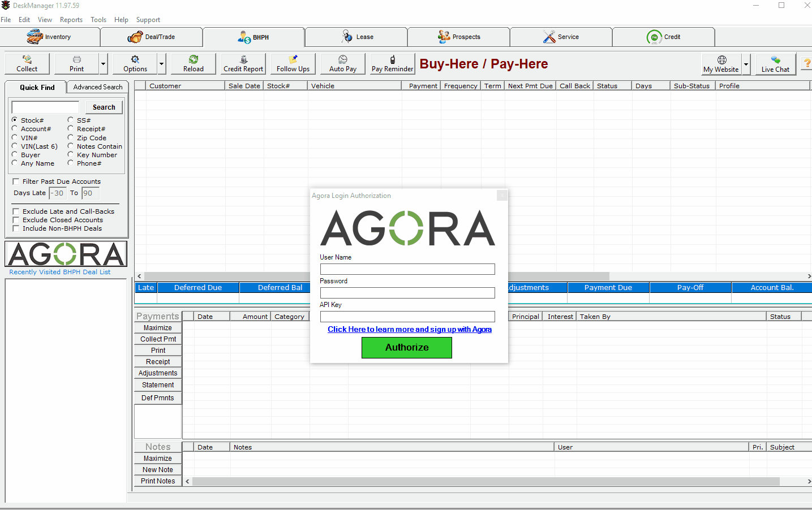
Task: Select the BHPH module icon
Action: click(x=244, y=37)
